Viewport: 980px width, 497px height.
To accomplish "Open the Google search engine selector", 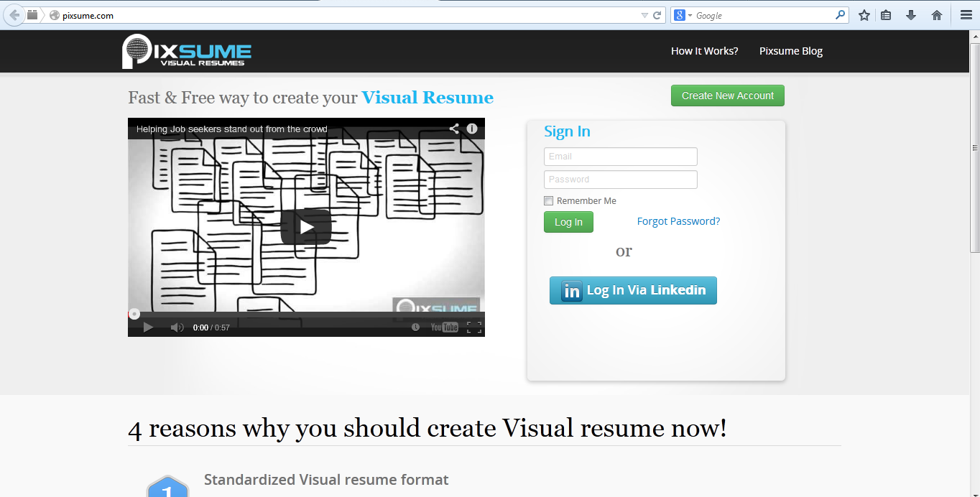I will tap(683, 15).
